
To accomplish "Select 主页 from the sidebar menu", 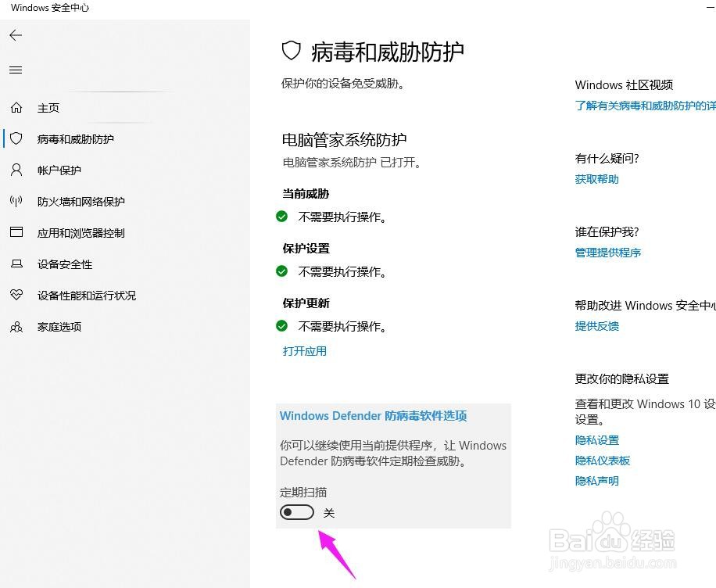I will click(x=48, y=107).
